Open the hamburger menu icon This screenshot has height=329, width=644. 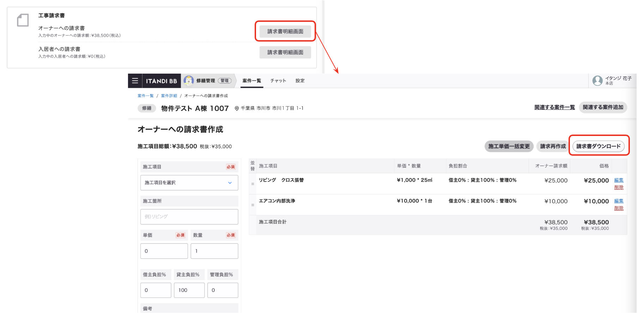point(135,81)
